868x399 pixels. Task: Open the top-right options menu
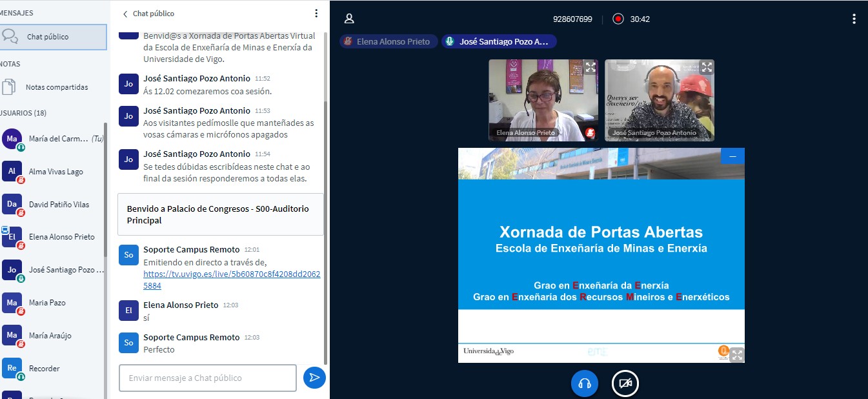click(x=854, y=19)
